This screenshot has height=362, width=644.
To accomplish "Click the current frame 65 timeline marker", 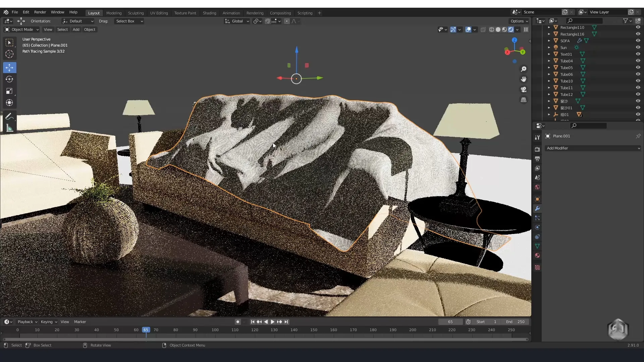I will click(x=146, y=330).
